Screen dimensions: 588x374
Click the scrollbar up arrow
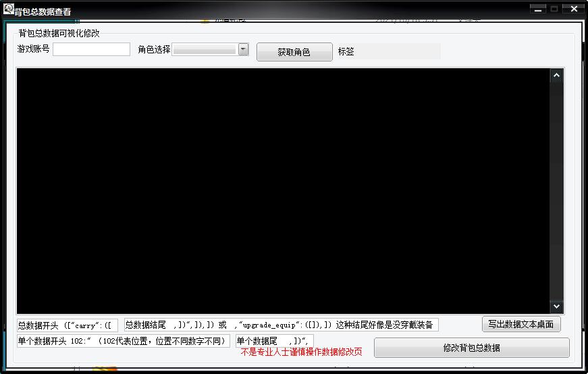tap(556, 76)
